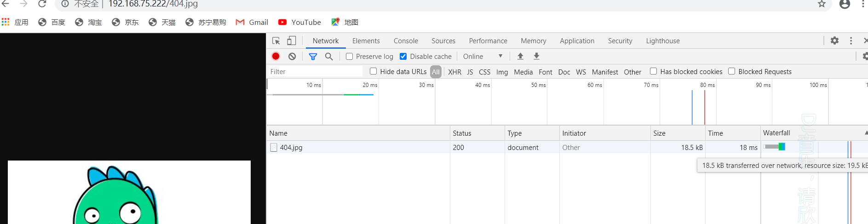Sort requests by the Size column
Viewport: 868px width, 224px height.
[678, 133]
